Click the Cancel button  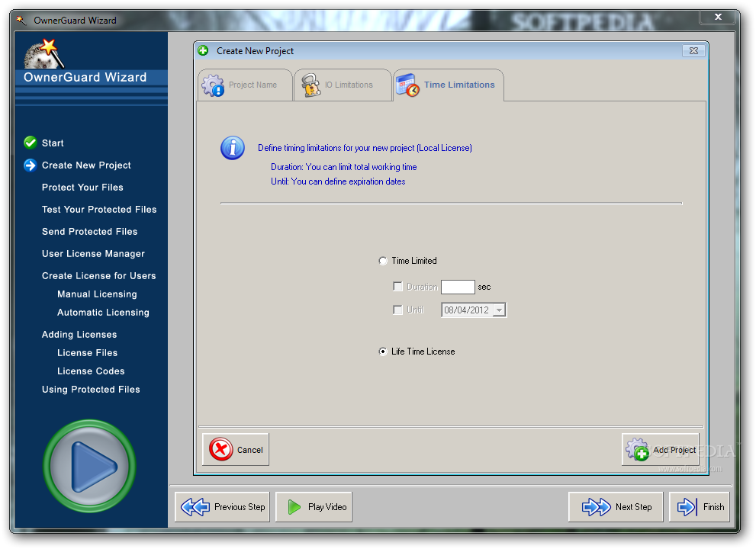click(236, 450)
